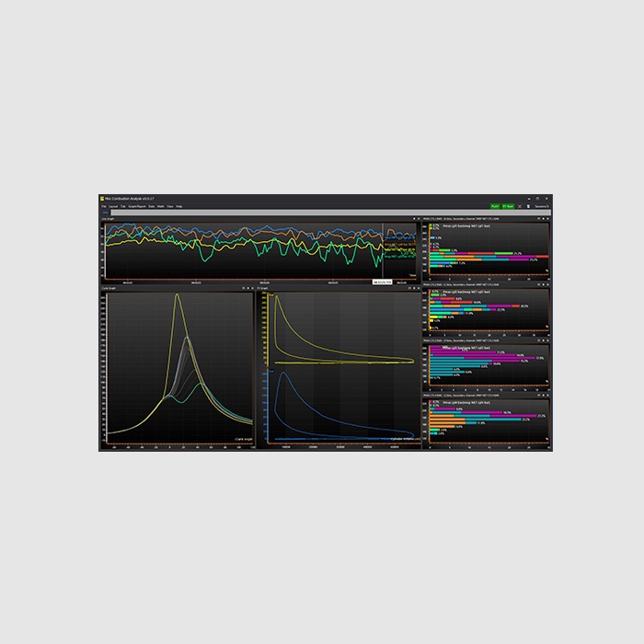
Task: Close the Pmax cyl3 histogram panel
Action: tap(548, 340)
